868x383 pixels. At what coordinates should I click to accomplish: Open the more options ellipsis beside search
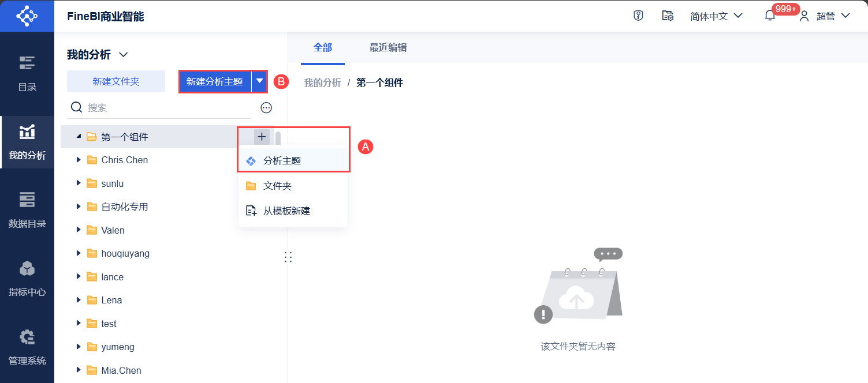(266, 108)
